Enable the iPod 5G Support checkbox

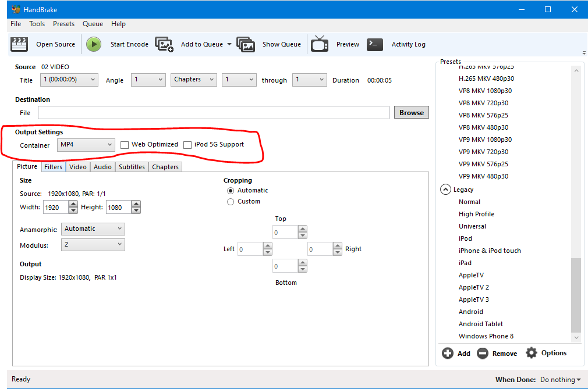point(187,145)
